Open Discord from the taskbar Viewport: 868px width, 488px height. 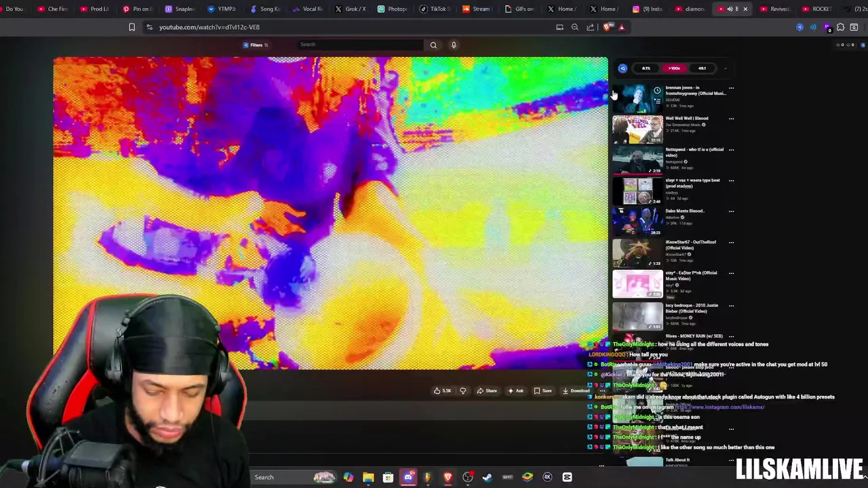[x=408, y=477]
